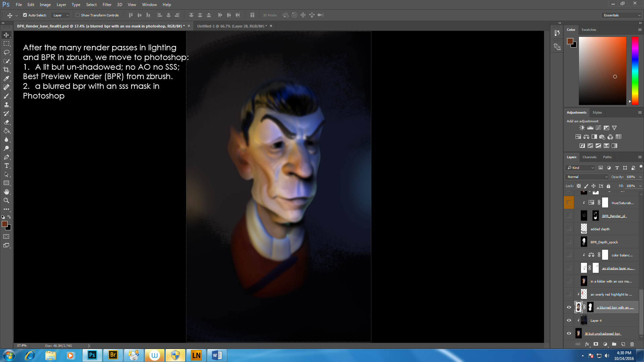Open the Filter menu
This screenshot has width=644, height=362.
coord(107,5)
